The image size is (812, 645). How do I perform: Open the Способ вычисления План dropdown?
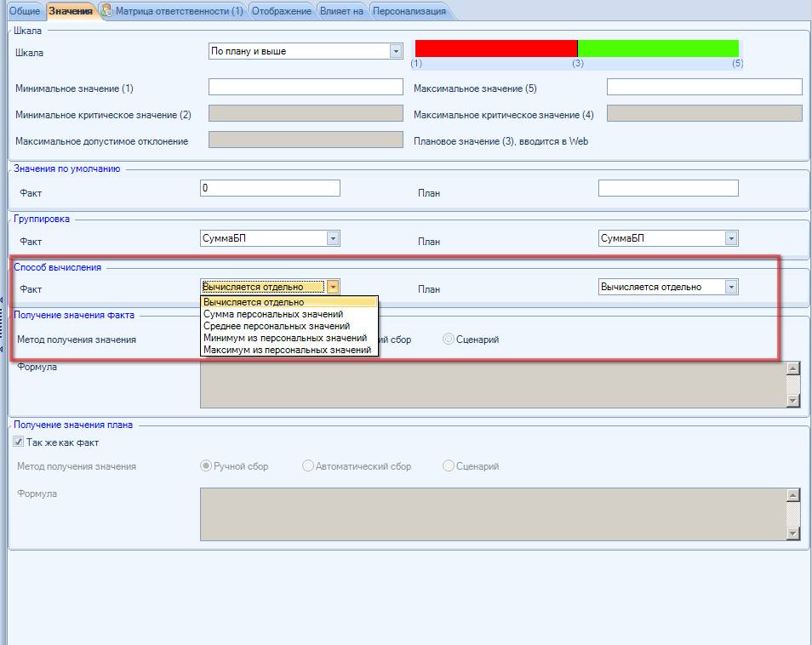[731, 287]
